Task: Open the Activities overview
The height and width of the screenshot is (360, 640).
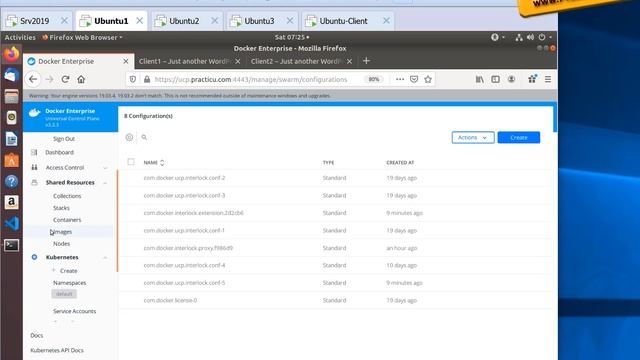Action: tap(20, 37)
